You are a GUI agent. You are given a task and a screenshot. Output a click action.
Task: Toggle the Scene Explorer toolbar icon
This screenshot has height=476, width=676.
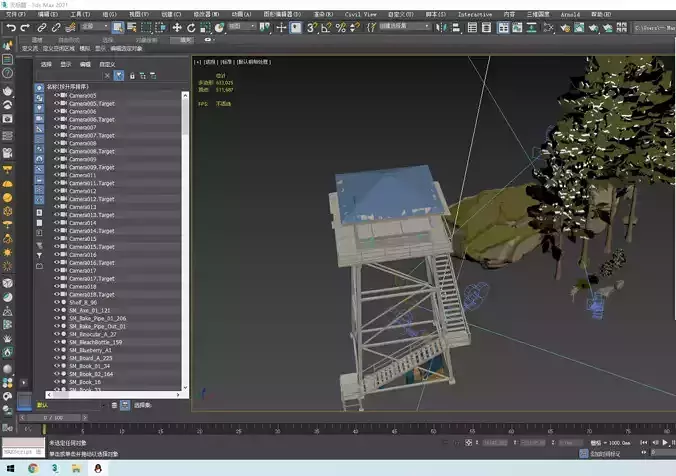coord(472,28)
